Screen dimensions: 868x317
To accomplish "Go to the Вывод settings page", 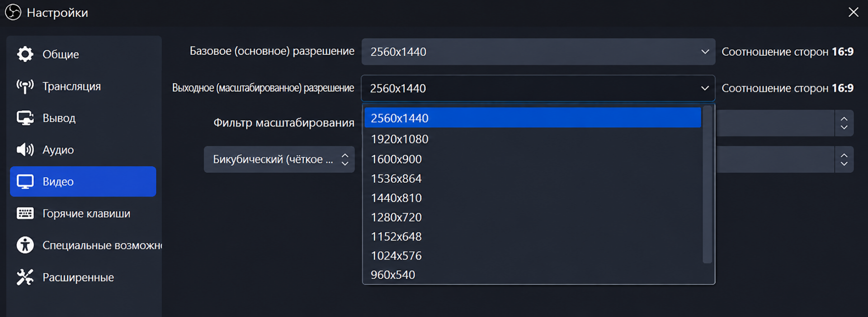I will pyautogui.click(x=83, y=118).
